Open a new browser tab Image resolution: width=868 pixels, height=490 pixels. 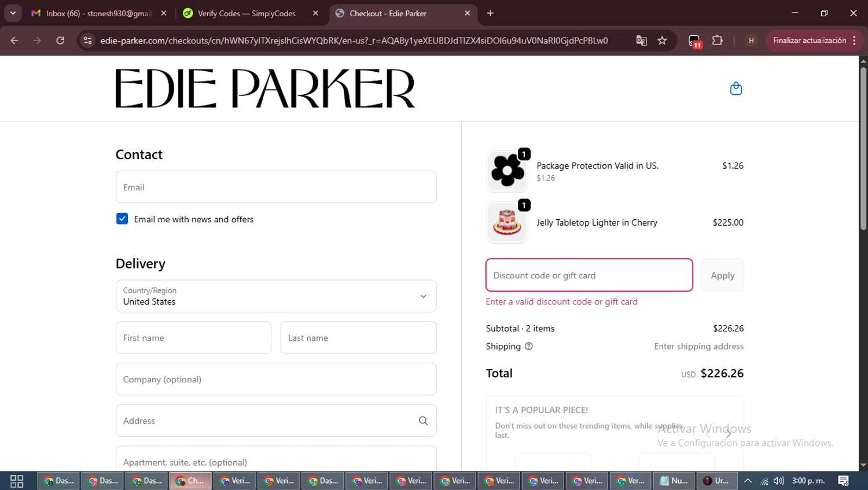[x=490, y=13]
